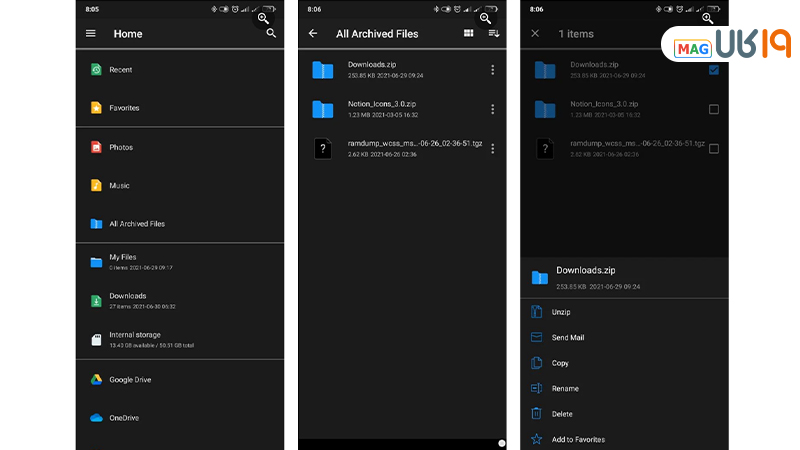800x450 pixels.
Task: Open more options for ramdump tgz file
Action: [492, 148]
